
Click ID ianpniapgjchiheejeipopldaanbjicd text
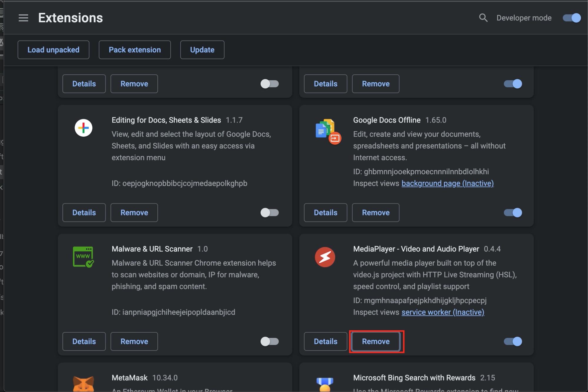(x=173, y=312)
